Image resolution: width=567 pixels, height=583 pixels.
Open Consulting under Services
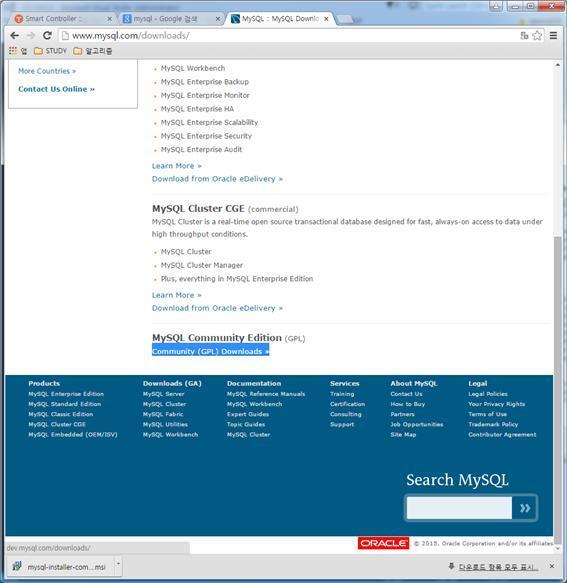(x=345, y=414)
